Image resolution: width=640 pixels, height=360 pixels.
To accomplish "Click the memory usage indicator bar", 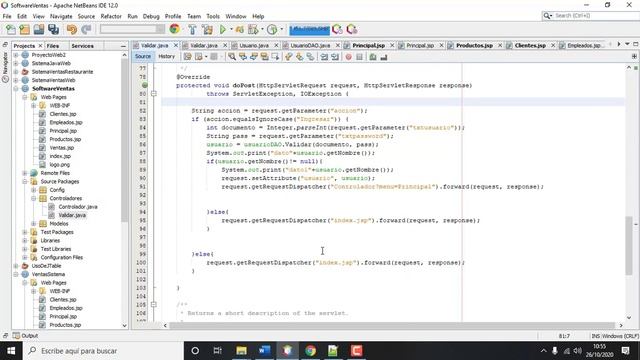I will pos(309,29).
